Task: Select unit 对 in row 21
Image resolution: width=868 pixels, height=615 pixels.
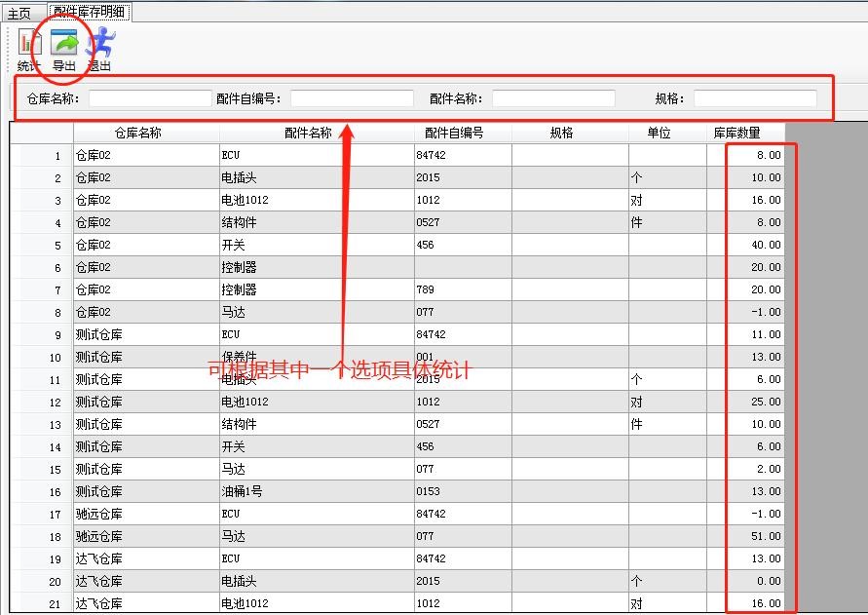Action: point(667,603)
